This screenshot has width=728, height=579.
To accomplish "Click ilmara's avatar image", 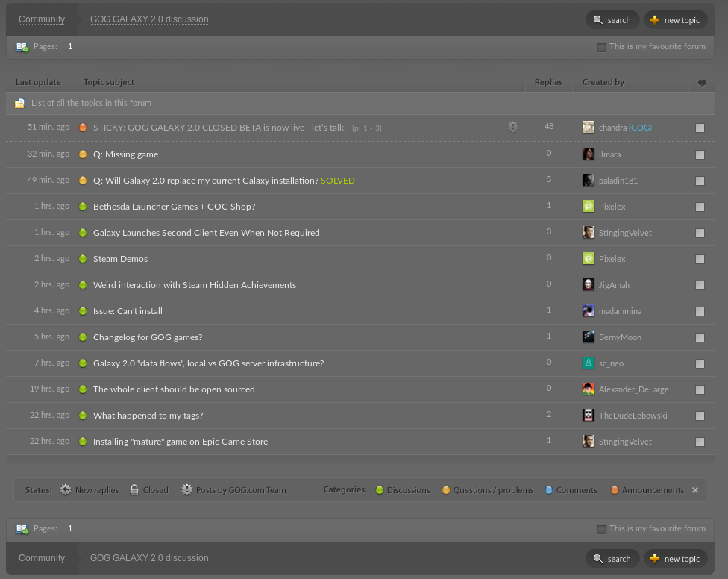I will pyautogui.click(x=589, y=154).
